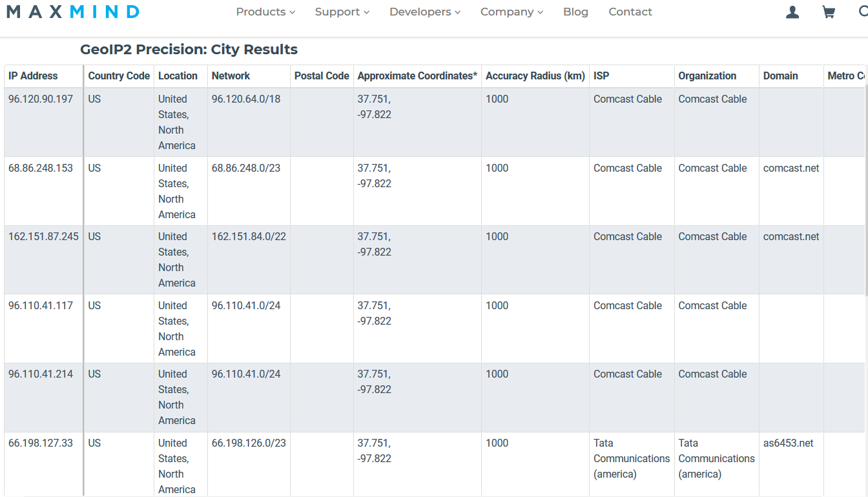Click the IP Address column header
Screen dimensions: 868x497
click(33, 76)
